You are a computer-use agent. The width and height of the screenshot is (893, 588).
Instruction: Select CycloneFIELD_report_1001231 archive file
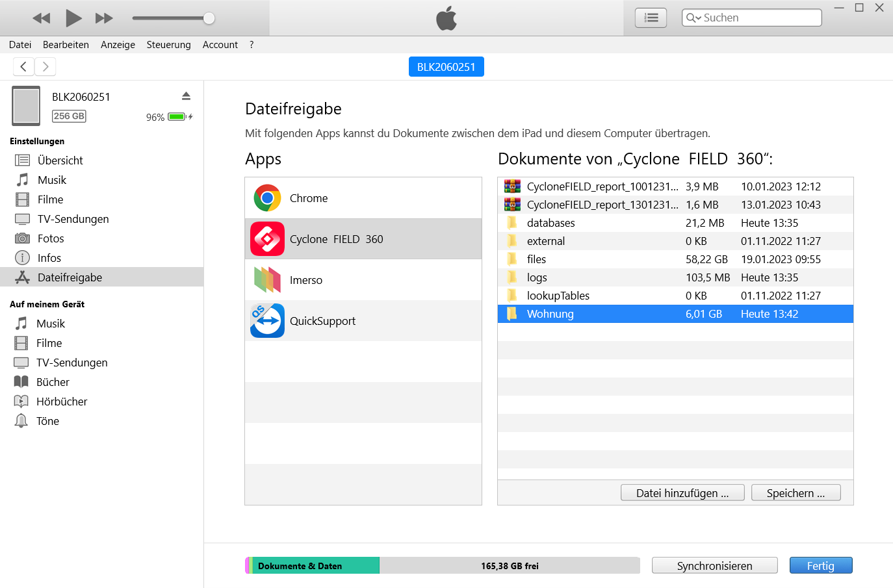click(675, 186)
